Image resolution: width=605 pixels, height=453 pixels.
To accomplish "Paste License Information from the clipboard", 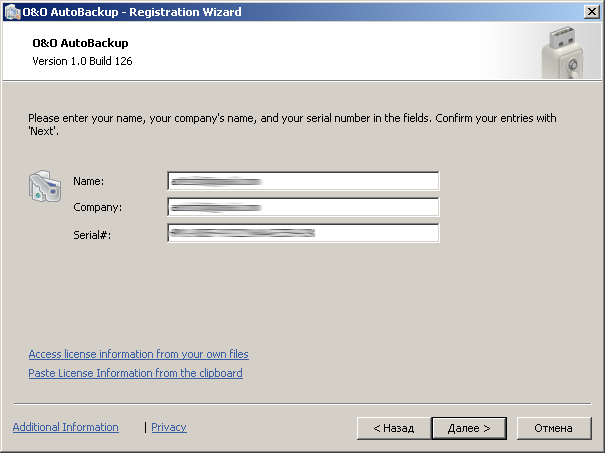I will point(135,373).
